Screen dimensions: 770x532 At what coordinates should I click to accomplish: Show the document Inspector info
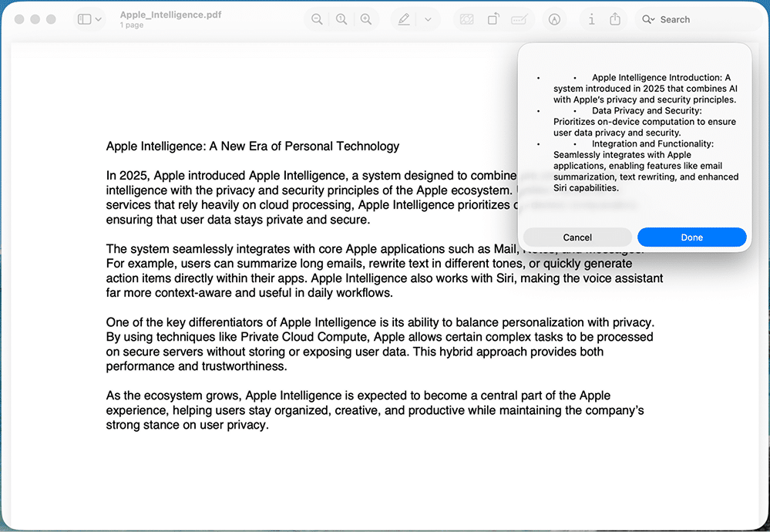coord(591,19)
